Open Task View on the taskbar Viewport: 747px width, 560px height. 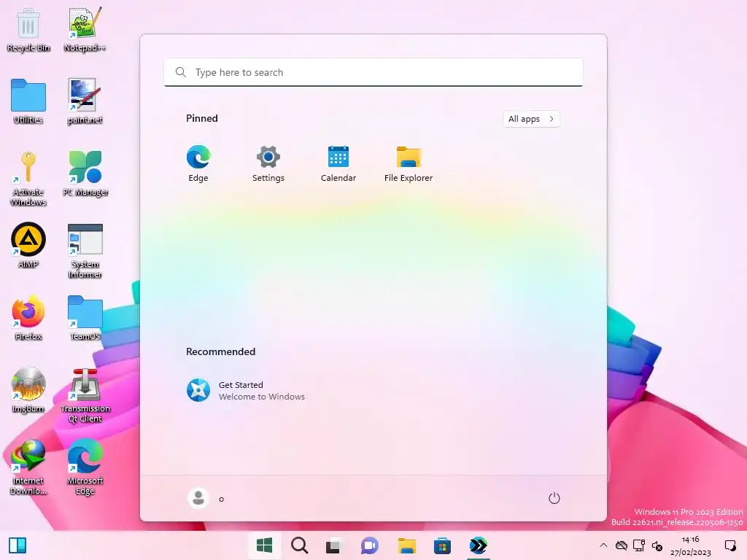coord(334,545)
